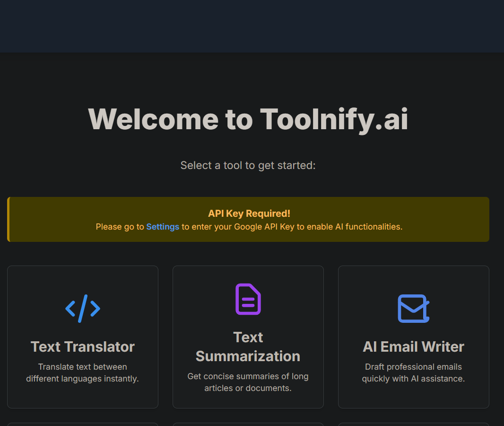
Task: Click 'Translate text between different languages' description
Action: click(x=83, y=373)
